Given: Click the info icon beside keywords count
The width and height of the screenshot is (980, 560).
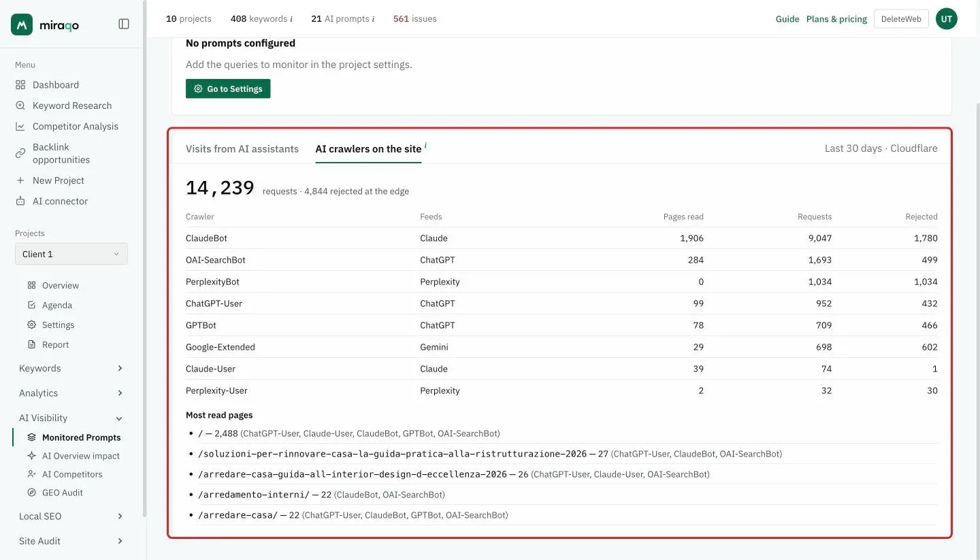Looking at the screenshot, I should [291, 19].
